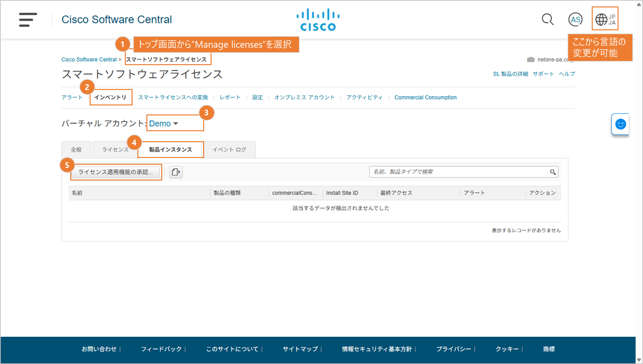This screenshot has width=643, height=364.
Task: Click the export icon beside license button
Action: (x=176, y=172)
